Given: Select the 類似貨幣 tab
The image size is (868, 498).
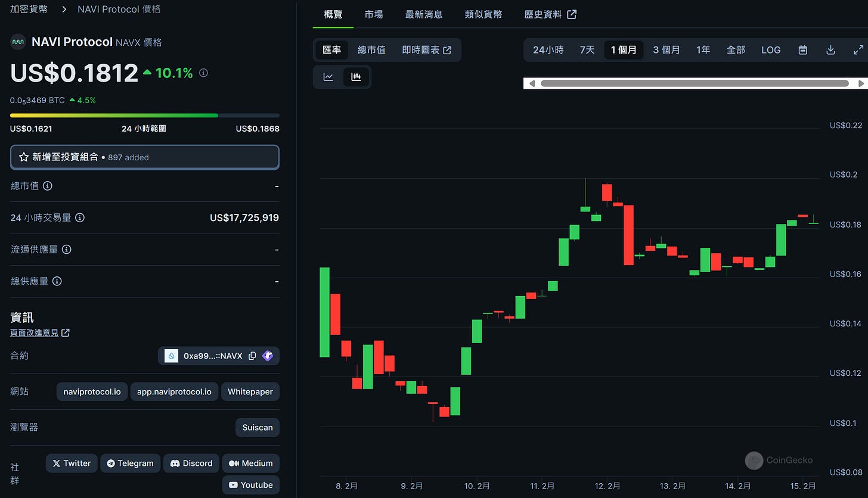Looking at the screenshot, I should coord(483,14).
